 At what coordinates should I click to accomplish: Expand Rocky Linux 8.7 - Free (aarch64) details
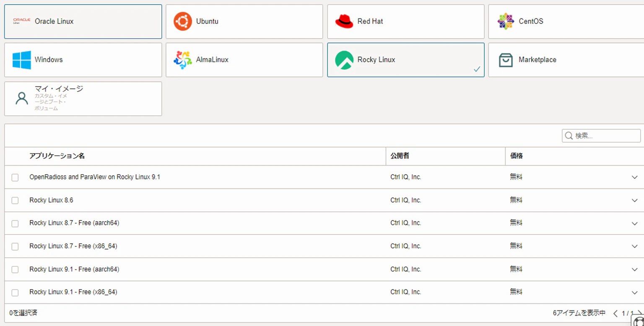coord(634,224)
